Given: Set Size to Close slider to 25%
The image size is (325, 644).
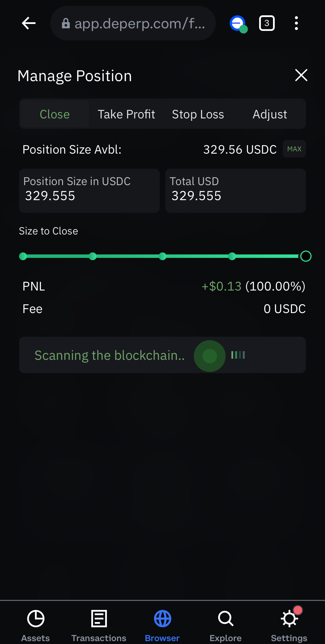Looking at the screenshot, I should [x=93, y=256].
